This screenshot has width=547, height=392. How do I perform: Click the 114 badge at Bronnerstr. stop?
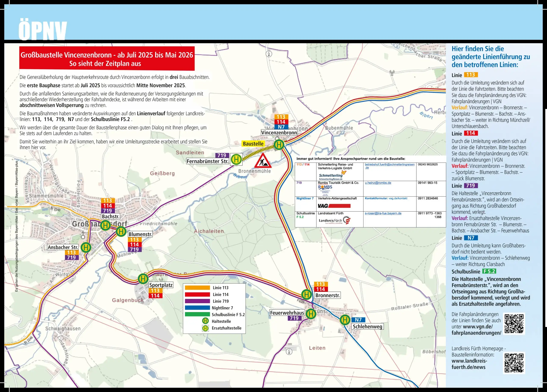click(321, 289)
